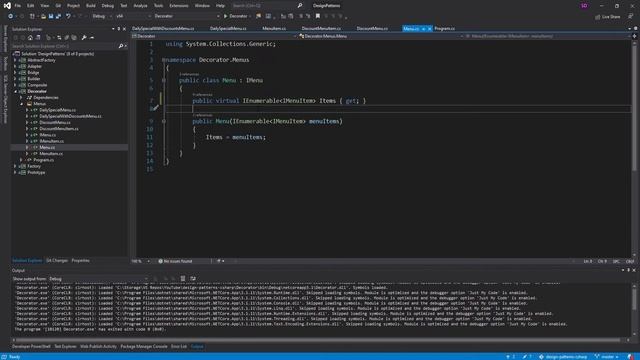
Task: Click the user account badge icon
Action: [x=584, y=6]
